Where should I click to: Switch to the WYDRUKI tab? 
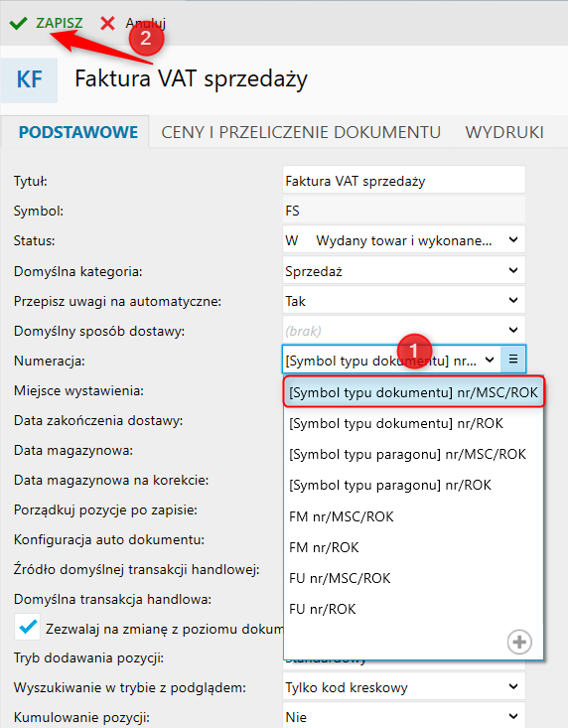pyautogui.click(x=504, y=132)
